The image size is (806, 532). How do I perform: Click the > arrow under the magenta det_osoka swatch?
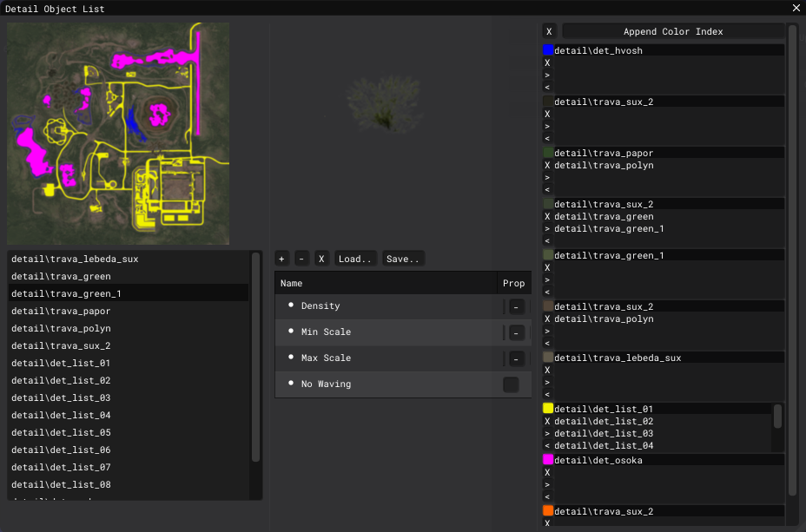coord(547,484)
